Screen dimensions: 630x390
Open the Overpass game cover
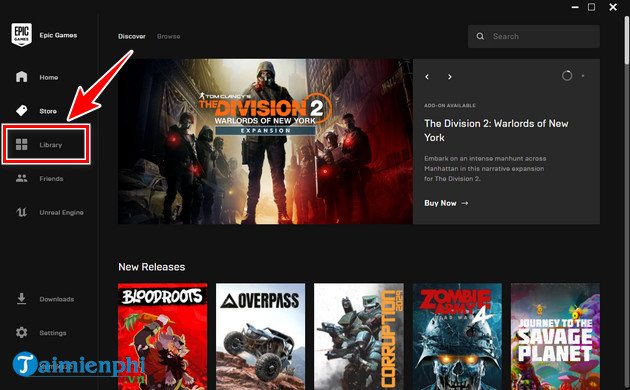[260, 337]
